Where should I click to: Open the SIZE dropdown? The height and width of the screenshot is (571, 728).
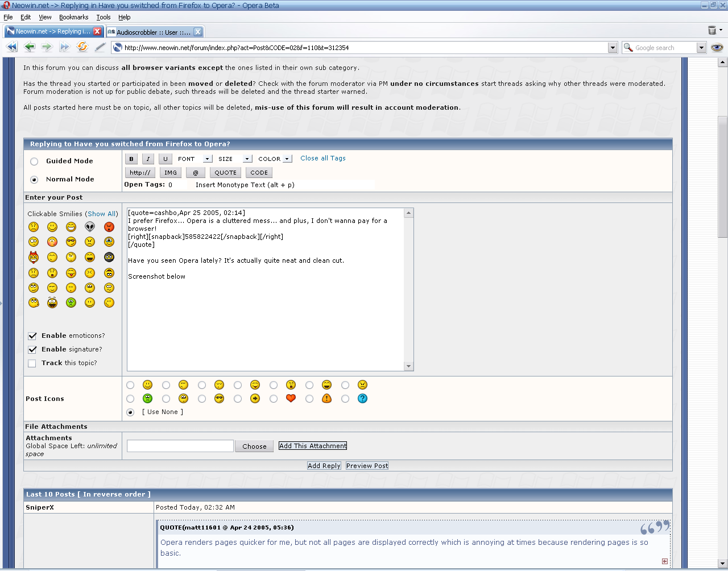234,159
